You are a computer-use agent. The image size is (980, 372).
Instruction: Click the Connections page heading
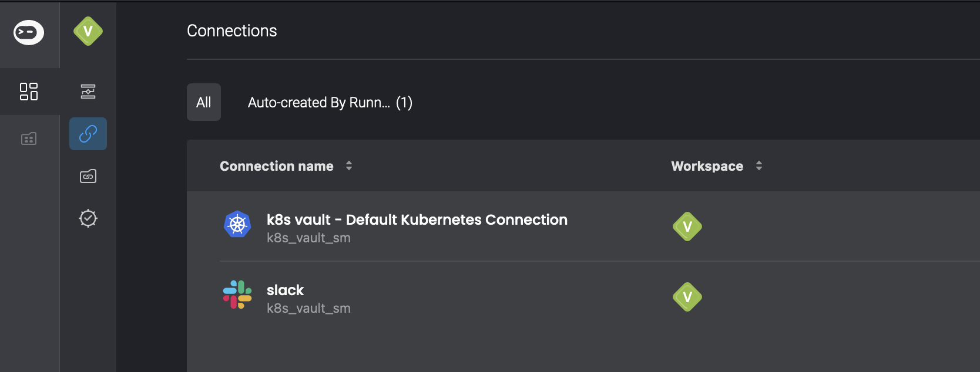click(232, 31)
